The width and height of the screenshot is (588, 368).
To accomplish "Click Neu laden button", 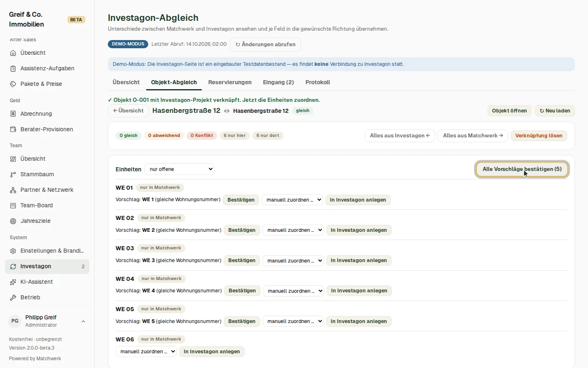I will click(555, 111).
